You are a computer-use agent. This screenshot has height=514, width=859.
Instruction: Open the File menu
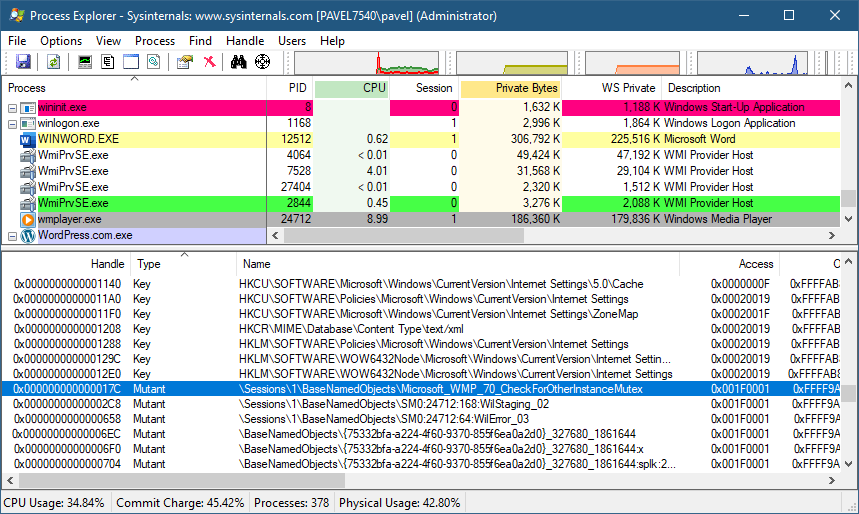pyautogui.click(x=17, y=41)
